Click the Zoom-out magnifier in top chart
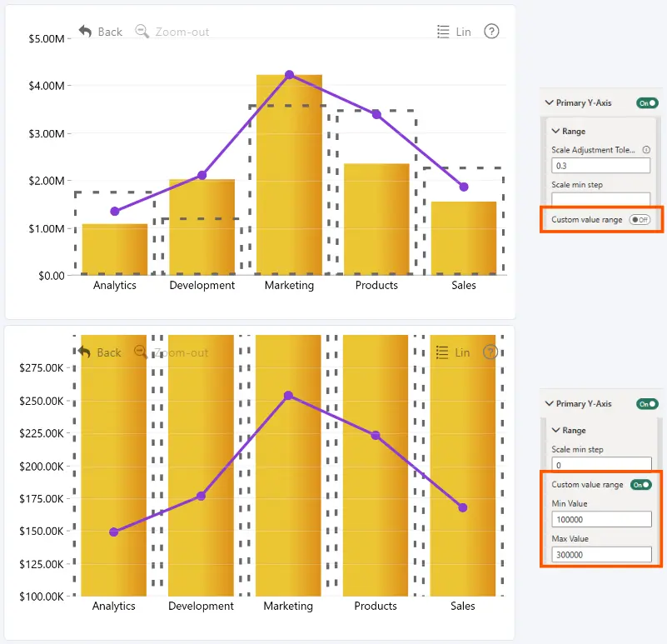The height and width of the screenshot is (644, 667). tap(142, 31)
